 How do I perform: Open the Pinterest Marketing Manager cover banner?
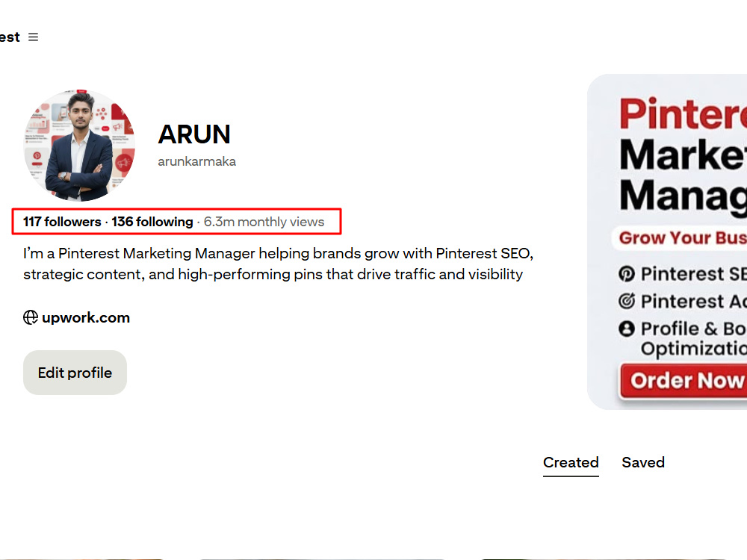click(x=667, y=242)
